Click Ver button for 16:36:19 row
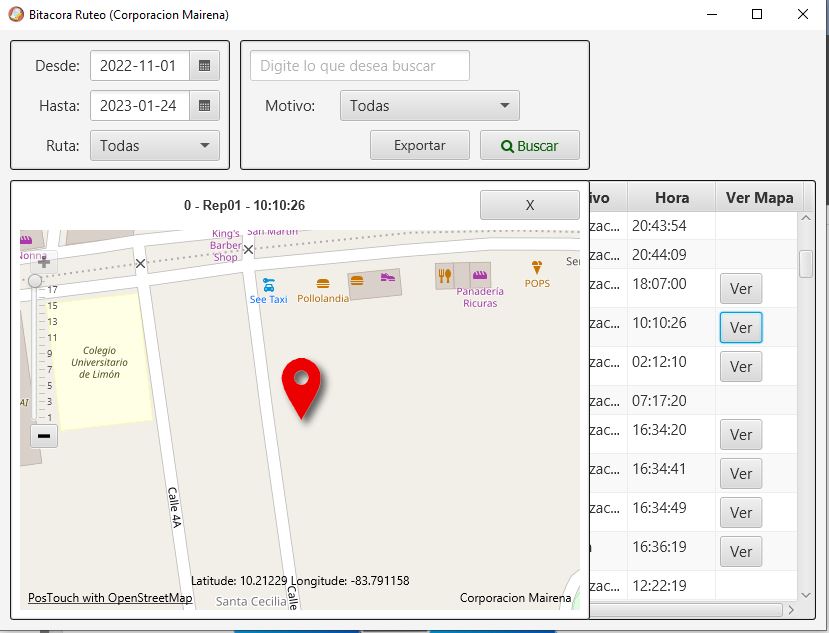 click(740, 551)
